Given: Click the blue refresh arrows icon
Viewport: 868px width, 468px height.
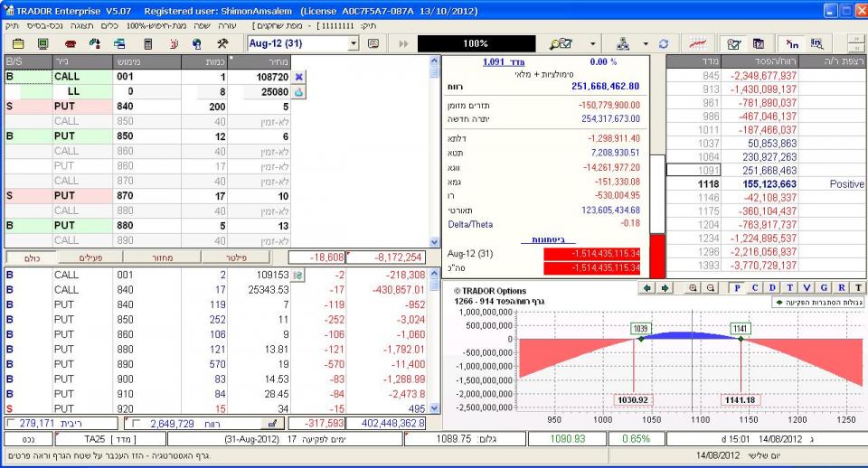Looking at the screenshot, I should pos(663,43).
